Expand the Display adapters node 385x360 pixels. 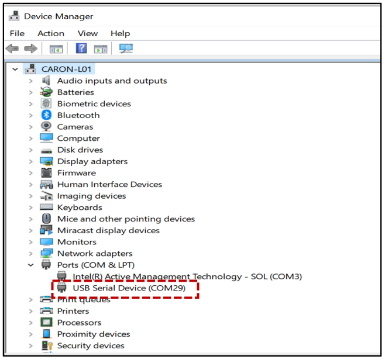pos(31,162)
